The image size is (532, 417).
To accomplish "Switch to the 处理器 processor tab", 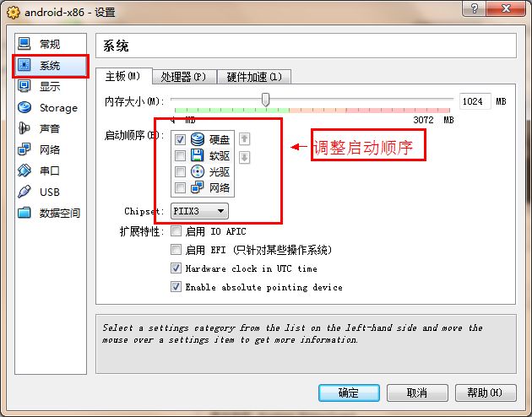I will tap(183, 77).
